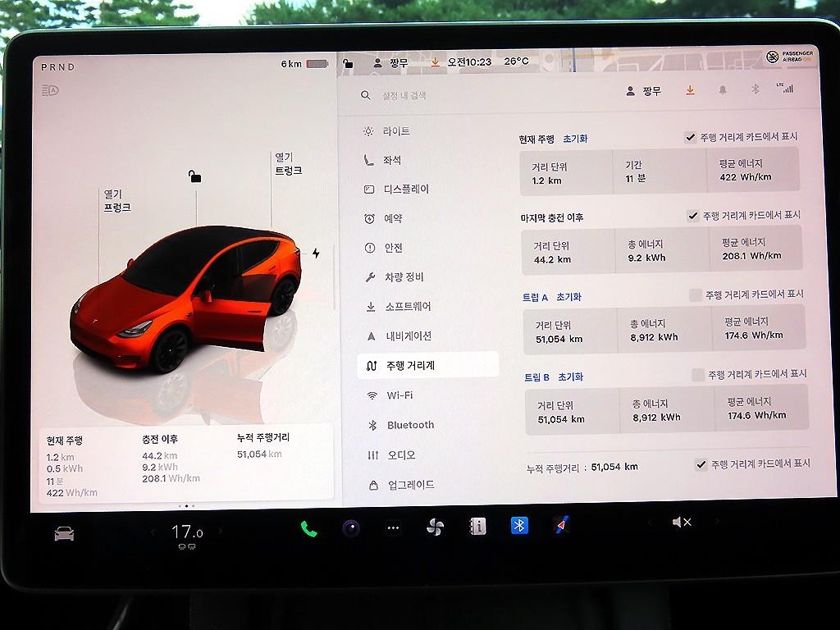Image resolution: width=840 pixels, height=630 pixels.
Task: Open the 짱무 profile in top status bar
Action: (390, 63)
